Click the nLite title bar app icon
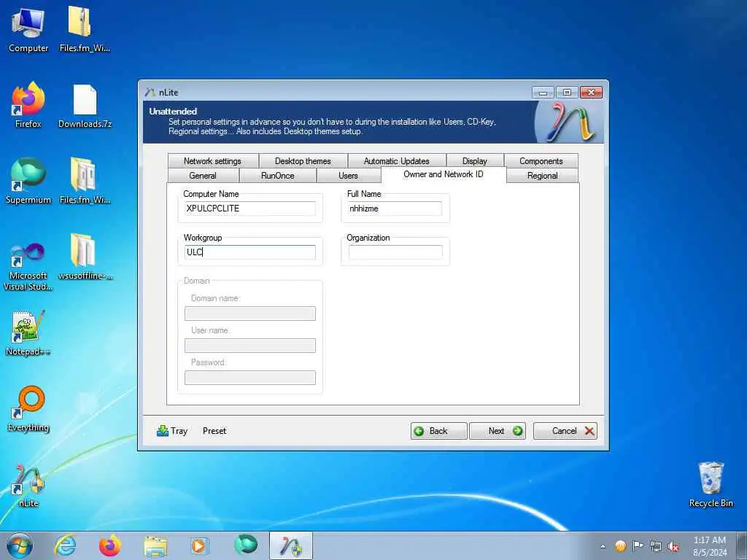 pyautogui.click(x=150, y=93)
